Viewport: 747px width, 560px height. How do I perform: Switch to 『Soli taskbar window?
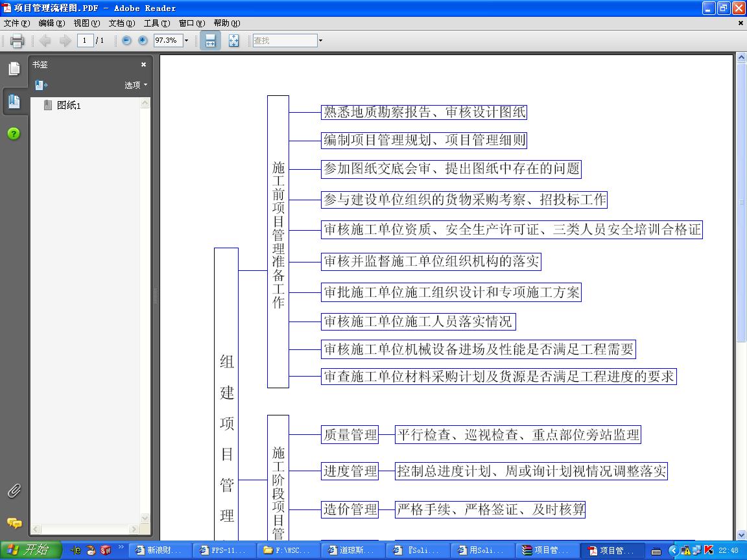[418, 550]
